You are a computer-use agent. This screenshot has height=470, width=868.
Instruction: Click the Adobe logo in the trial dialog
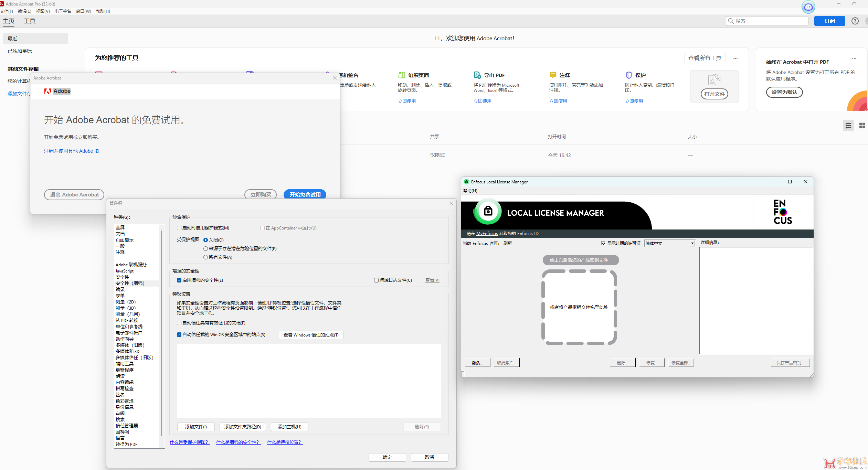click(47, 91)
